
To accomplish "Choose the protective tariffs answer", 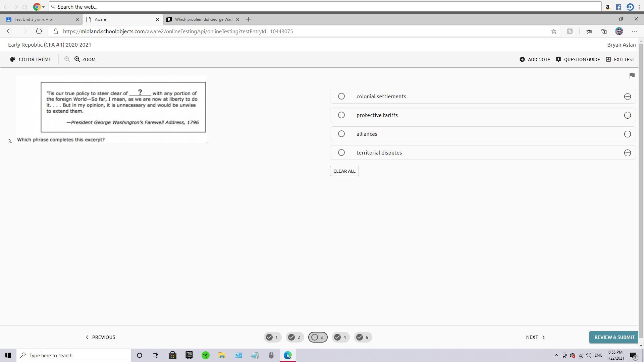I will tap(341, 115).
